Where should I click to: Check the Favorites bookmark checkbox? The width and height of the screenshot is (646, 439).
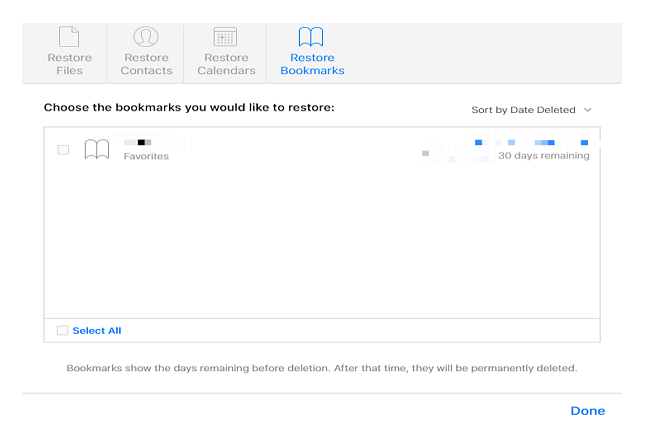(x=63, y=150)
